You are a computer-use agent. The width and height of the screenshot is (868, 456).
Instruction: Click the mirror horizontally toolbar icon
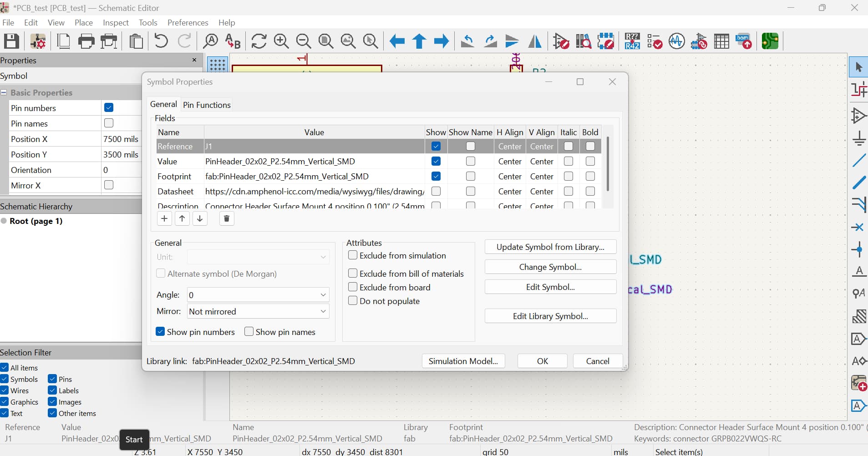click(x=534, y=41)
